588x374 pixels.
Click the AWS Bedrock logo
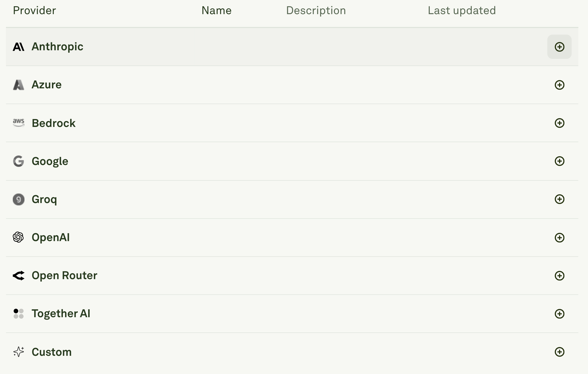click(x=19, y=123)
